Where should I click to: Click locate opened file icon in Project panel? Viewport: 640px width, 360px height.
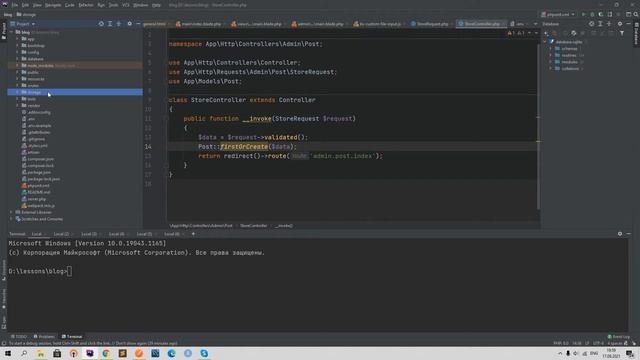(101, 24)
